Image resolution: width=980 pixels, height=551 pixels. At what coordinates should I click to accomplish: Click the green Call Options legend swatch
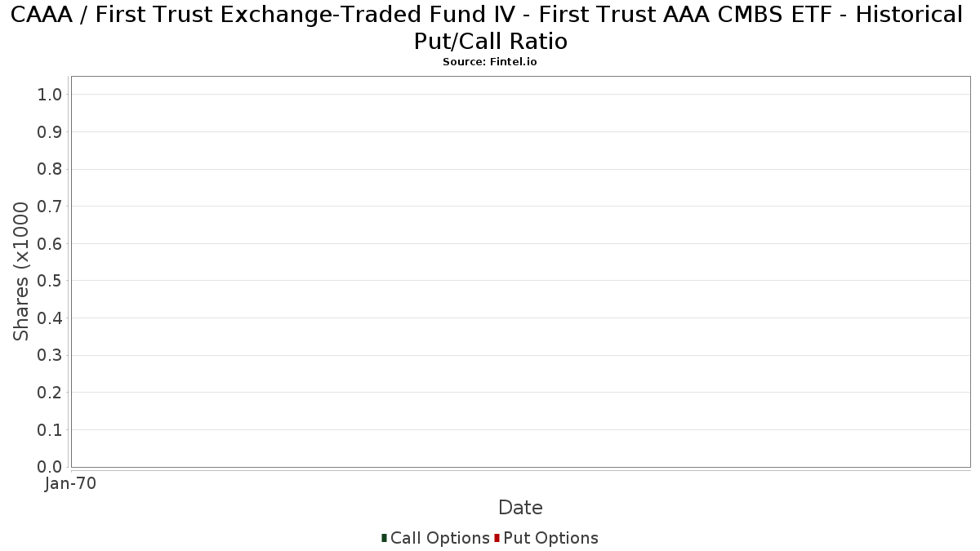pyautogui.click(x=384, y=538)
